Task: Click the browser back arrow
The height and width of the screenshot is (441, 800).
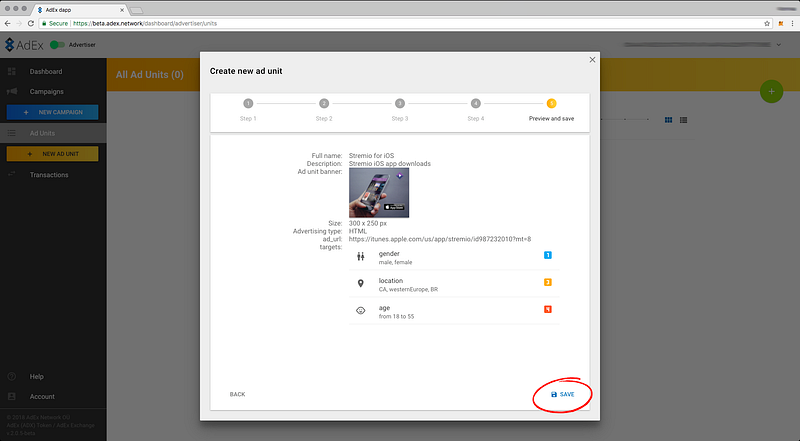Action: coord(7,23)
